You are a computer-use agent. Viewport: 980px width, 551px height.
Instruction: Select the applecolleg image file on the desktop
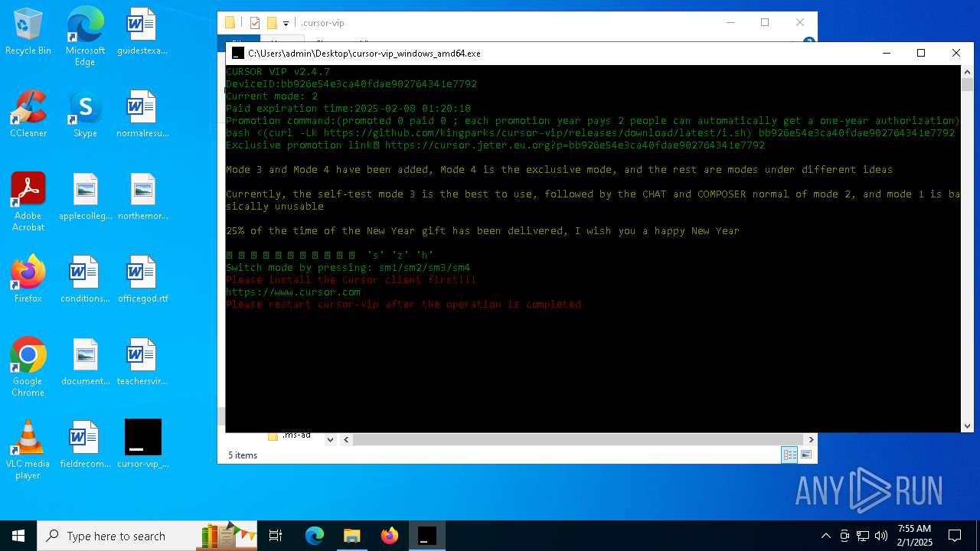85,197
